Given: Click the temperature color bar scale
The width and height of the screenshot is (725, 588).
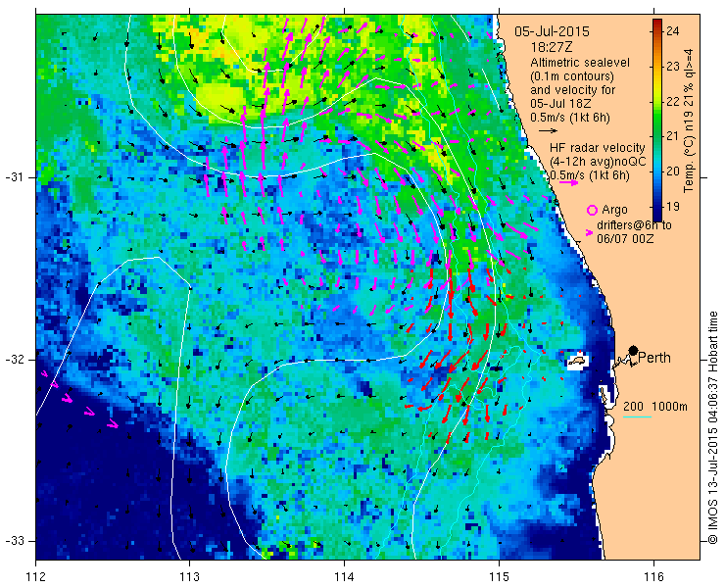Looking at the screenshot, I should (x=657, y=121).
